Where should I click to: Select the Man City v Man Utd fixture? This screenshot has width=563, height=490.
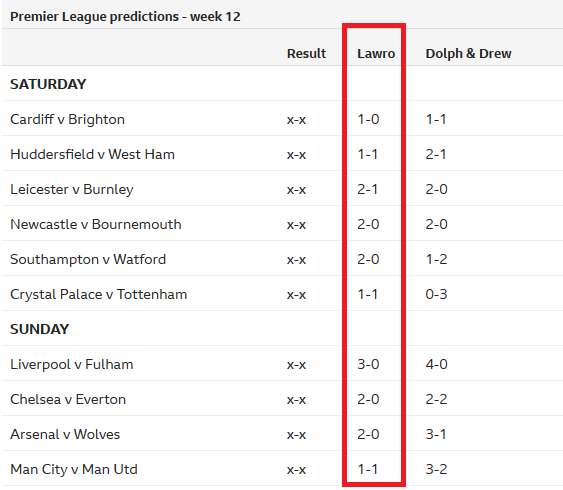point(74,469)
